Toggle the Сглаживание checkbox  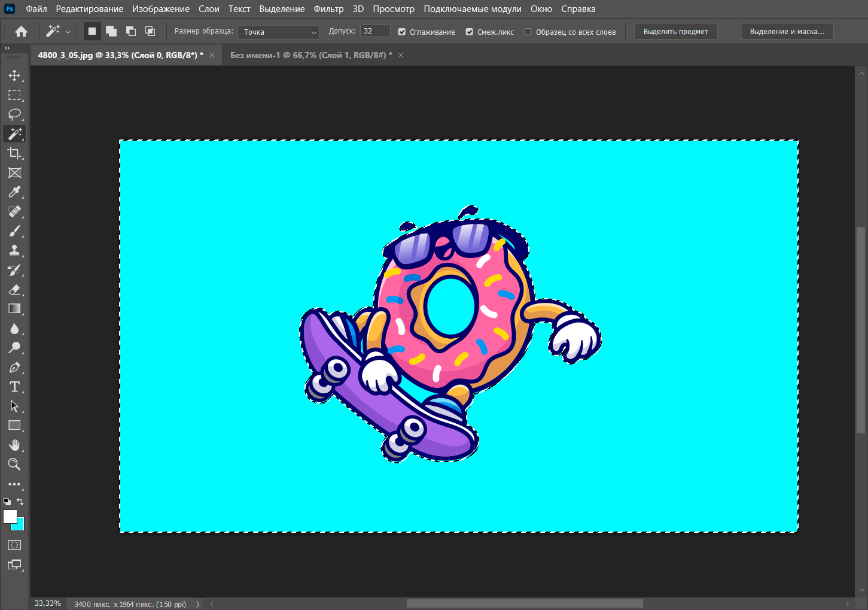[402, 32]
